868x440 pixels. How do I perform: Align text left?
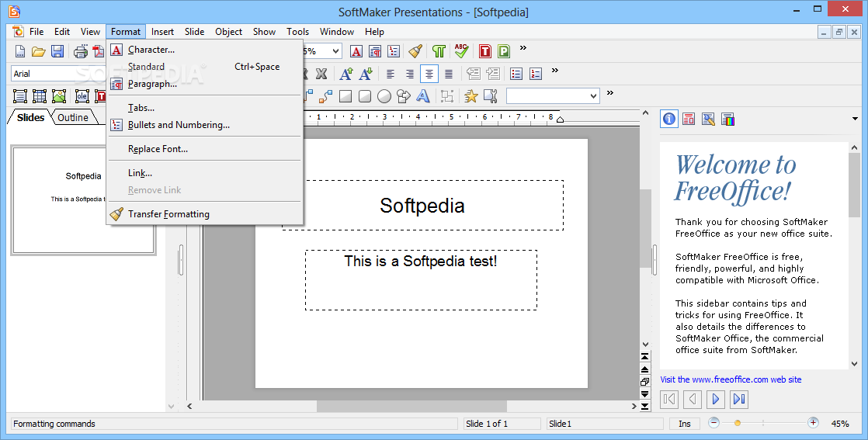391,74
